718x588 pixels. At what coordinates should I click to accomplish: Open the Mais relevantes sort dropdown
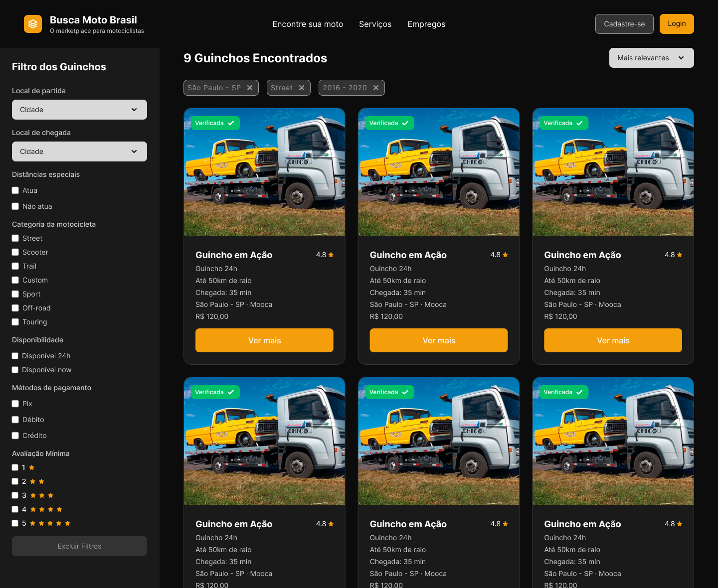[651, 58]
